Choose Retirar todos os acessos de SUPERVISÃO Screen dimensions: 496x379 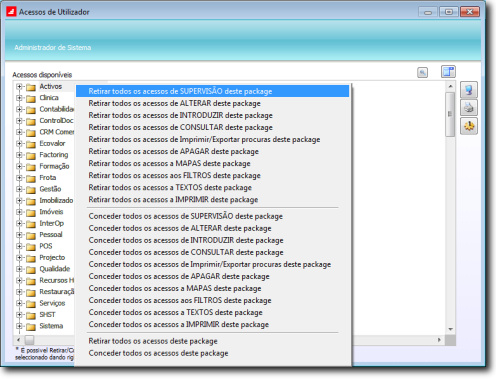pyautogui.click(x=213, y=91)
